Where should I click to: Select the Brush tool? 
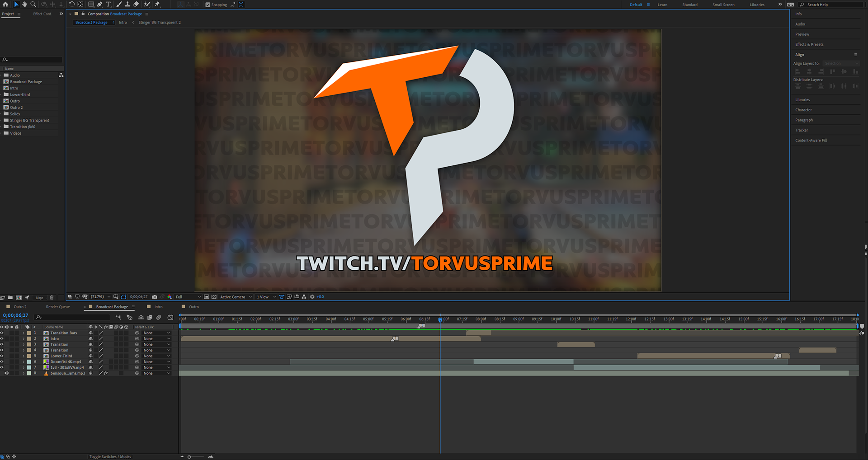click(x=119, y=4)
